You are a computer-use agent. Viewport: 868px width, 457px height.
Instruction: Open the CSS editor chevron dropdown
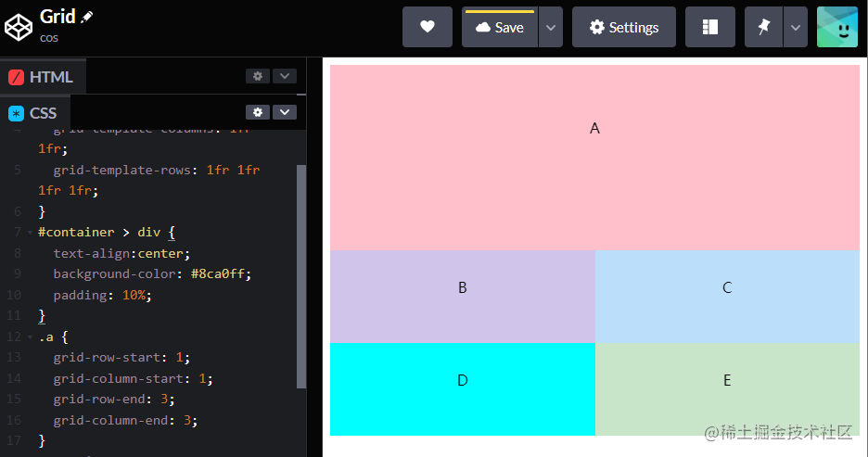(285, 112)
